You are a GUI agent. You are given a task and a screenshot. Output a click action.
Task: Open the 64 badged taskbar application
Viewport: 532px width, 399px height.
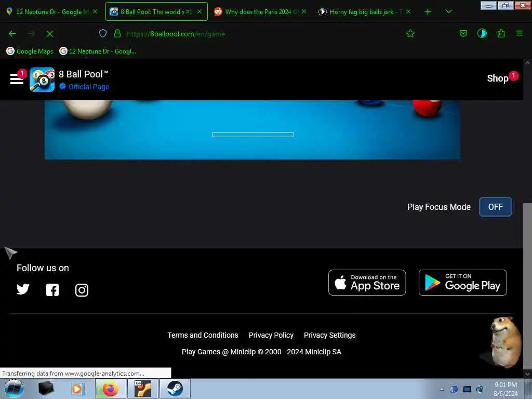tap(142, 389)
